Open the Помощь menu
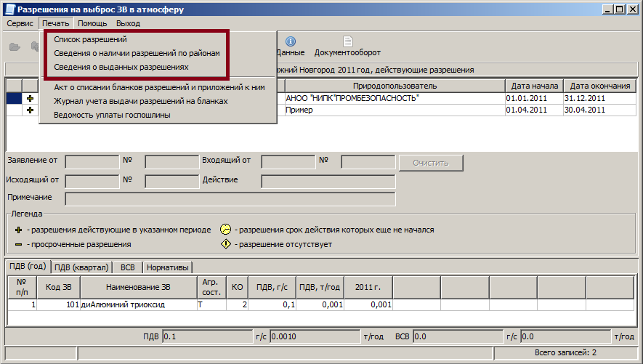 click(x=92, y=23)
